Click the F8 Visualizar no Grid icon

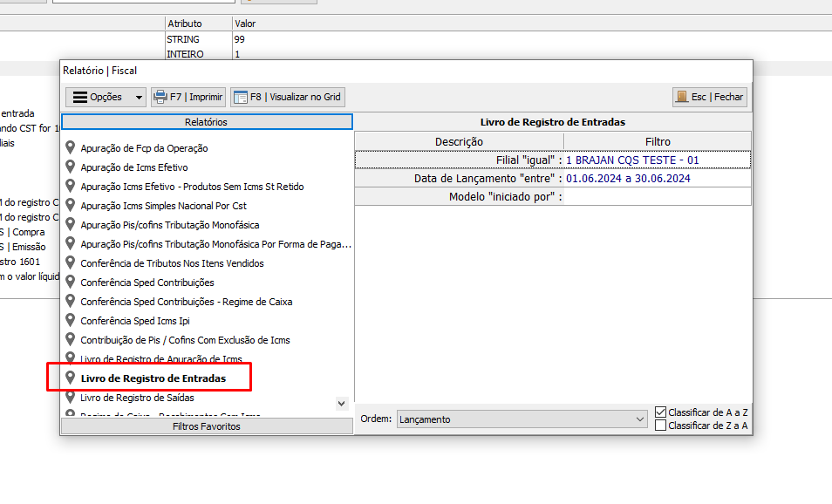pos(240,97)
